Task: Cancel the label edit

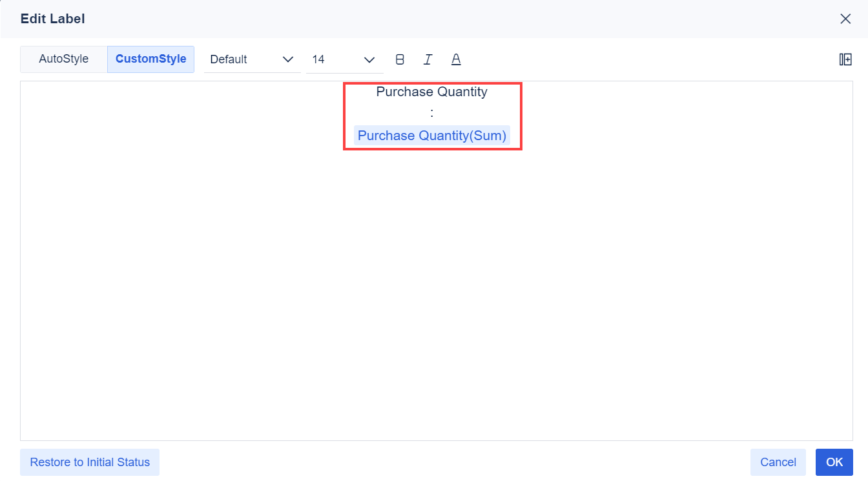Action: click(778, 462)
